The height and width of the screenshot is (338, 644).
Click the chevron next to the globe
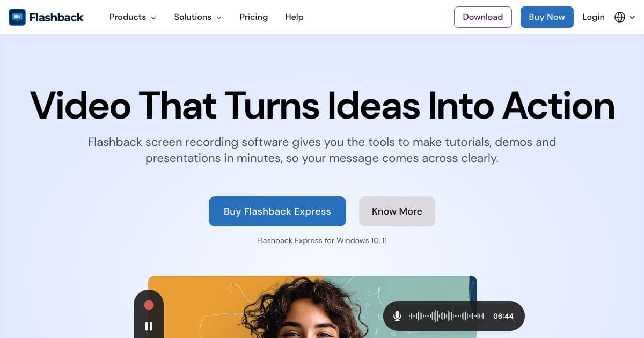coord(632,18)
